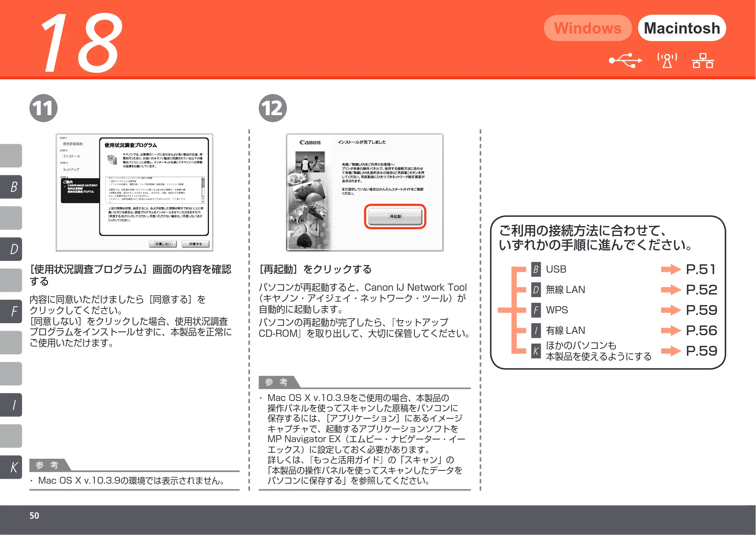Click the Windows pill label
Viewport: 756px width, 535px height.
click(588, 28)
